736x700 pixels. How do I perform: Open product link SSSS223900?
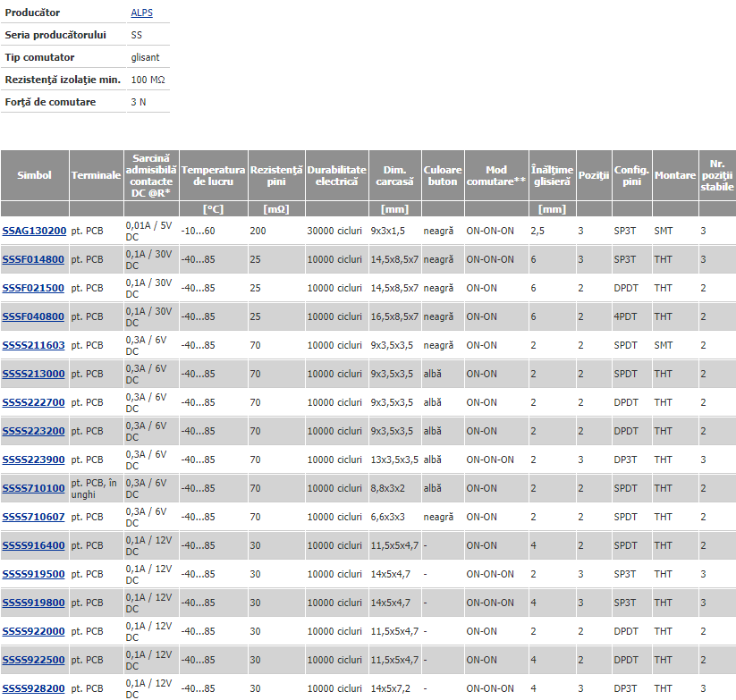(x=34, y=460)
